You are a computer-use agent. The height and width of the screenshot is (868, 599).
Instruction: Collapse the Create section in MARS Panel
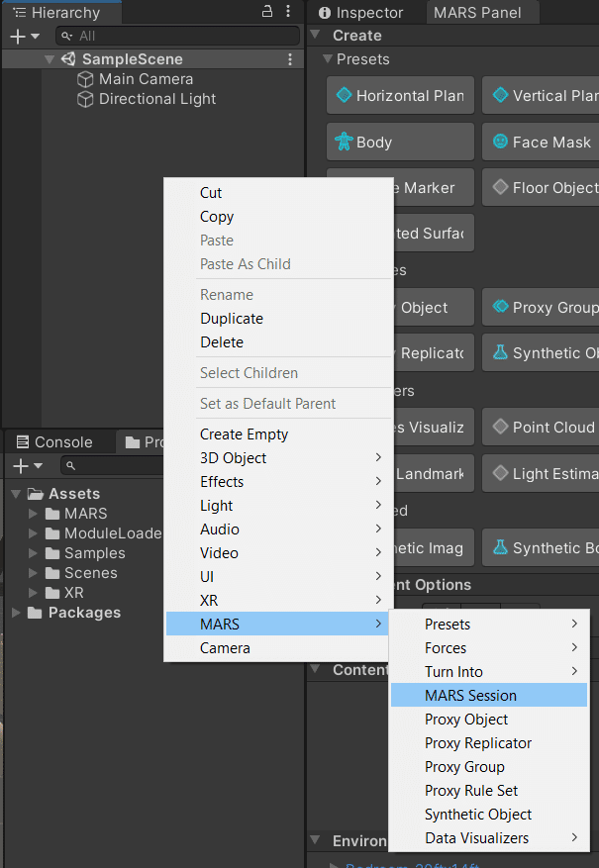(x=316, y=35)
